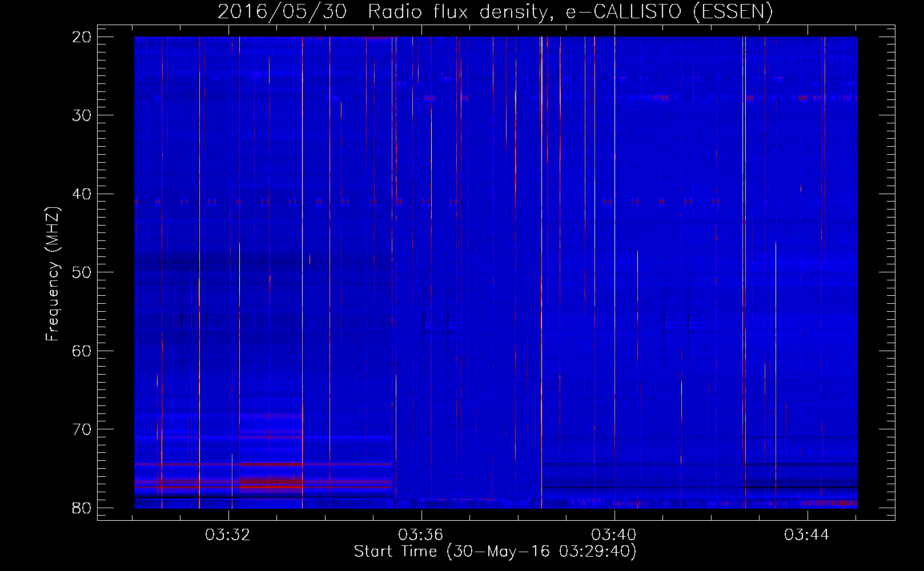
Task: Click the tall yellow vertical burst before 03:40
Action: (x=541, y=272)
